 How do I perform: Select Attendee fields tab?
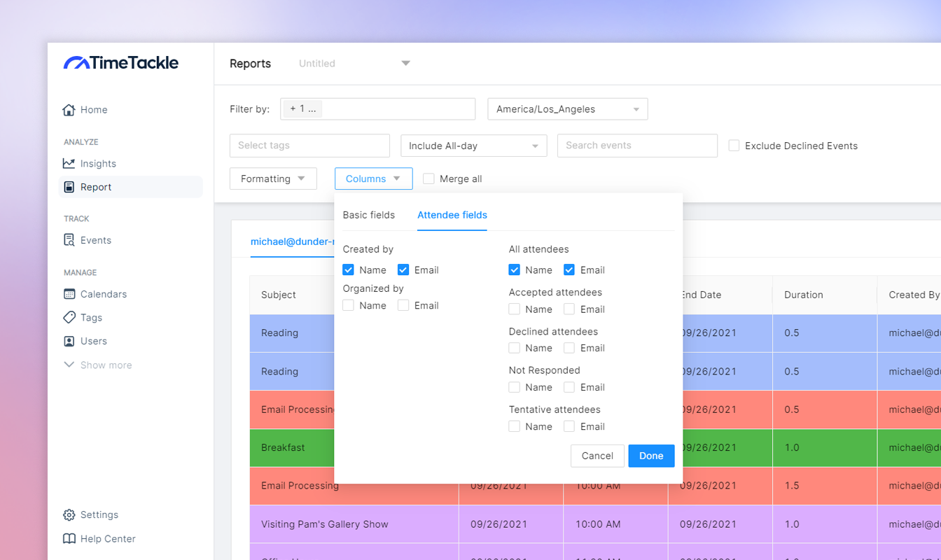coord(452,215)
